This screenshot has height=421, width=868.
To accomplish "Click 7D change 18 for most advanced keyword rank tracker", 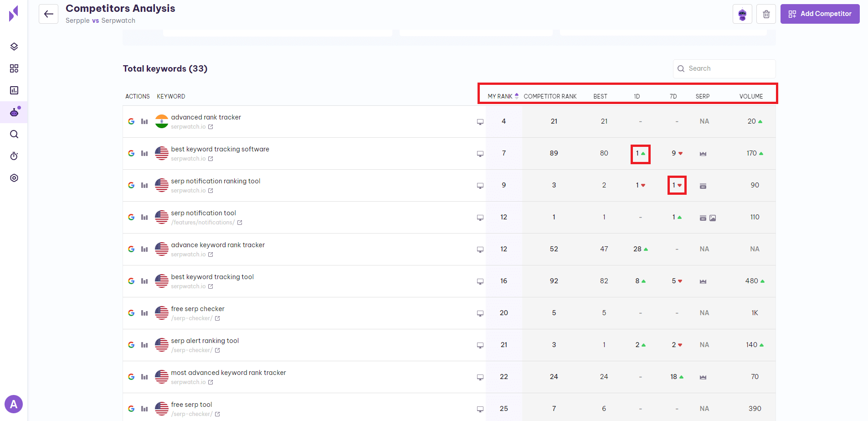I will coord(677,377).
